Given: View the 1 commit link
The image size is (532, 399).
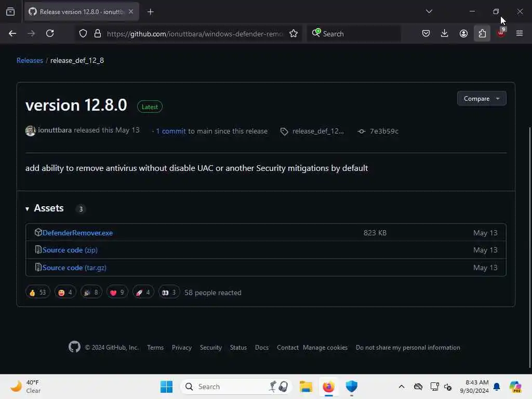Looking at the screenshot, I should click(x=170, y=131).
